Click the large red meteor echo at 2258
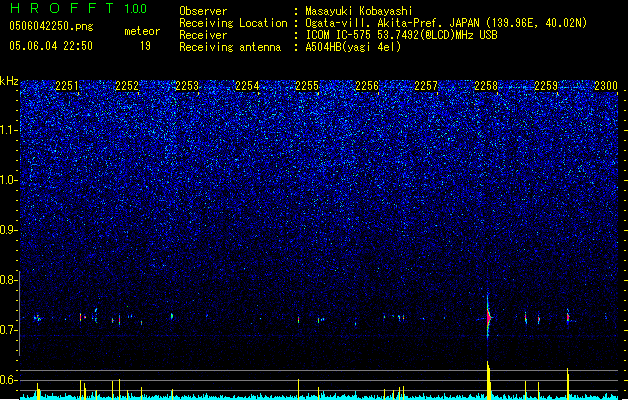 pos(488,318)
